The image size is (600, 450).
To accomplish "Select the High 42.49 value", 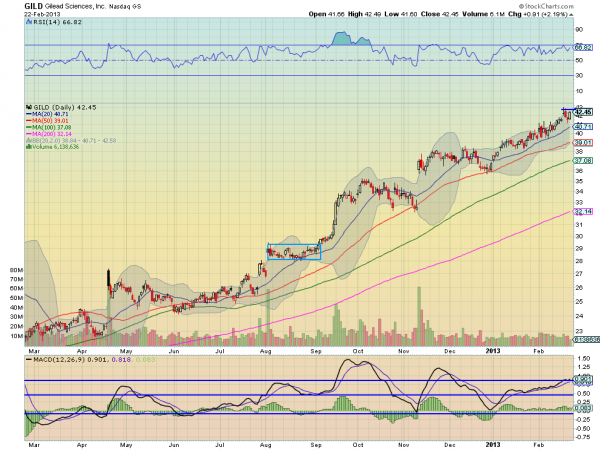I will [x=364, y=14].
